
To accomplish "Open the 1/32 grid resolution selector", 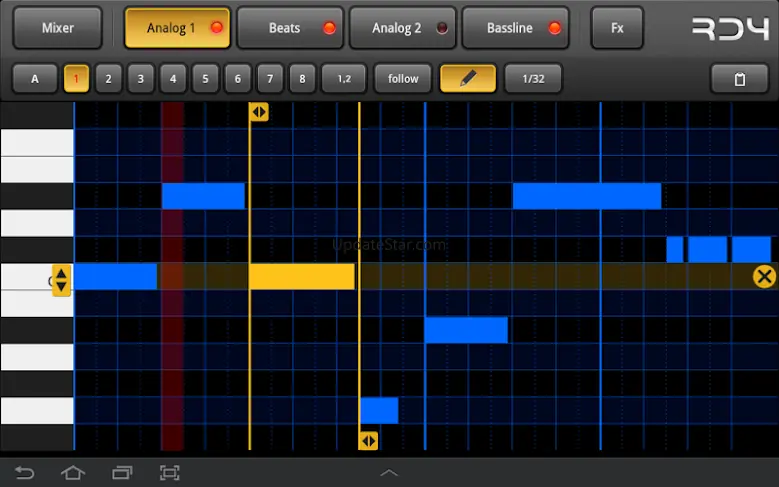I will 532,78.
